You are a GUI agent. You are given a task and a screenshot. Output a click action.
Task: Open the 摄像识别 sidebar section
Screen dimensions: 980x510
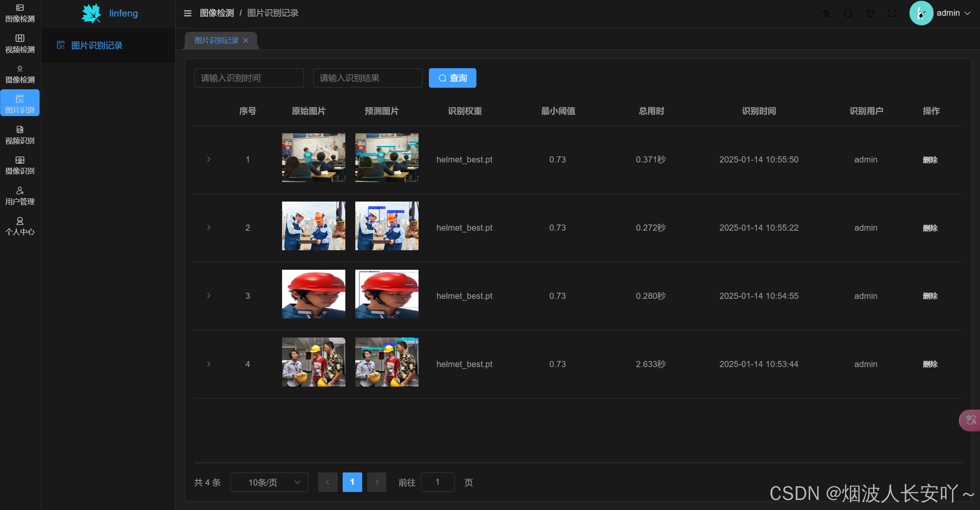pyautogui.click(x=20, y=165)
